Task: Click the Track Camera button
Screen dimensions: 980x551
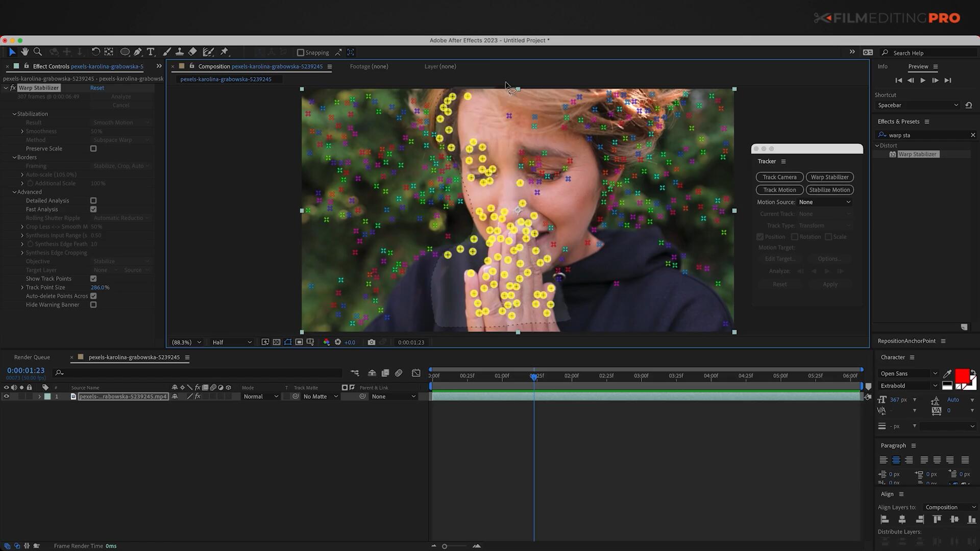Action: point(779,177)
